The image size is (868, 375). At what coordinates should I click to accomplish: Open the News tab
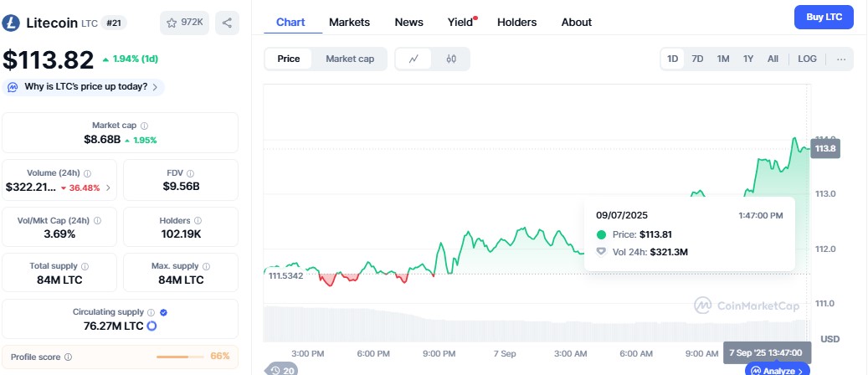click(x=409, y=22)
